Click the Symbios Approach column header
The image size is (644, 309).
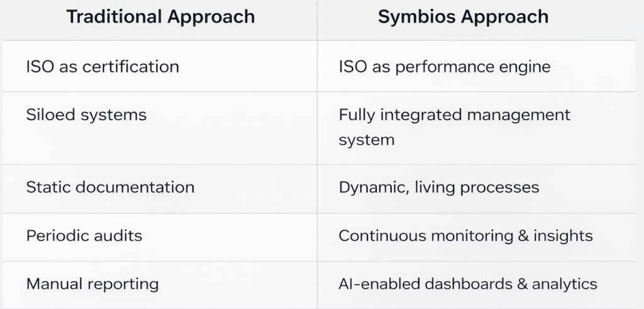[x=463, y=17]
